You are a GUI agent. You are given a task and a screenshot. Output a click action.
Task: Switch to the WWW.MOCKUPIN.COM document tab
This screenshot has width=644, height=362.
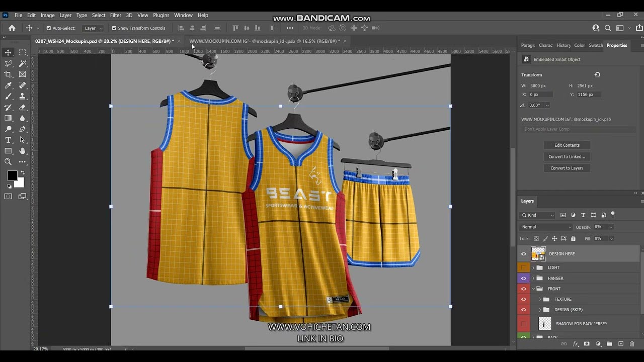click(x=265, y=41)
